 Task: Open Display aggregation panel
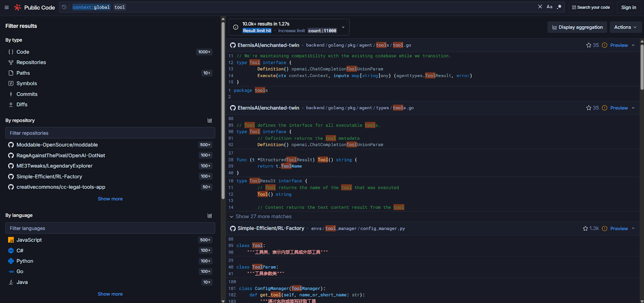pyautogui.click(x=577, y=27)
